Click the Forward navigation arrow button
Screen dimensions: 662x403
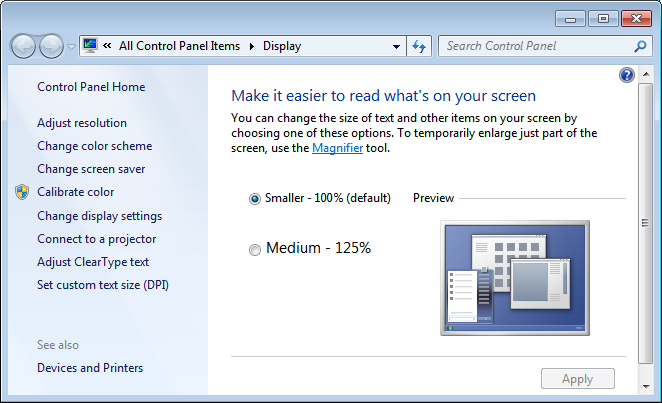pos(52,46)
